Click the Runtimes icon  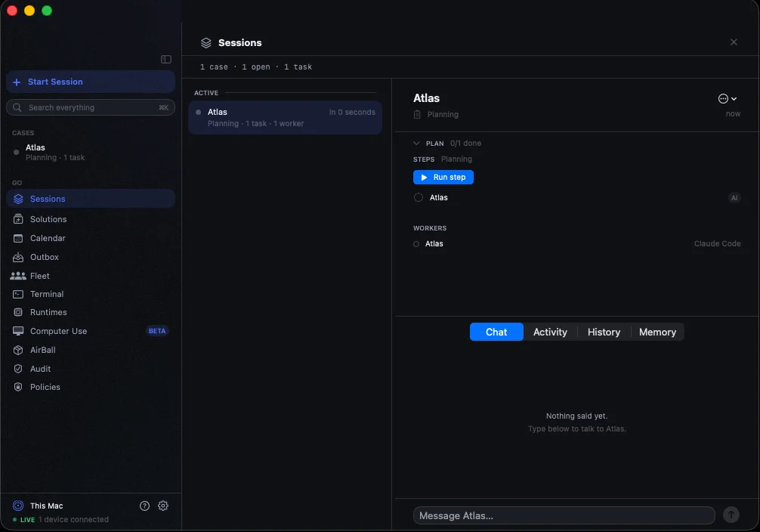coord(18,312)
